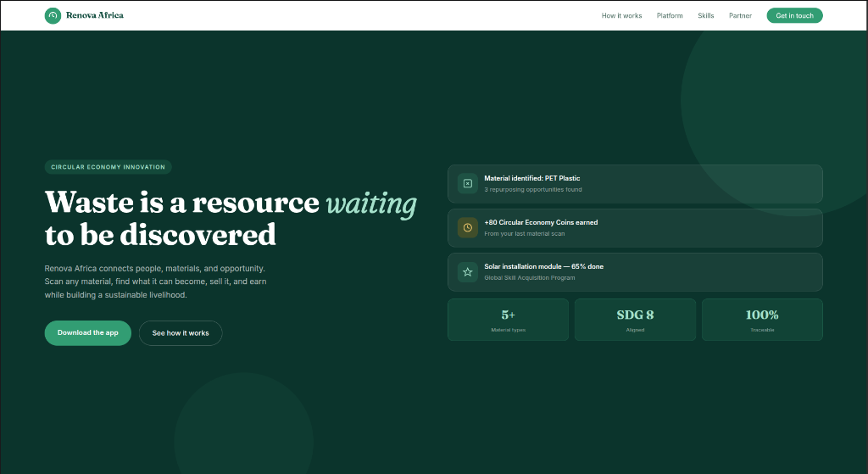The height and width of the screenshot is (474, 868).
Task: Open the Platform nav link
Action: (670, 15)
